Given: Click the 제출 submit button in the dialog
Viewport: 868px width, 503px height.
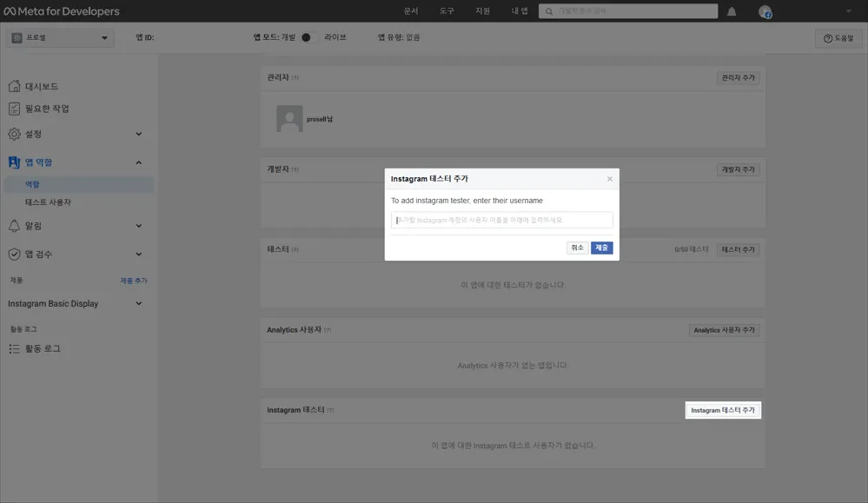Looking at the screenshot, I should [602, 248].
